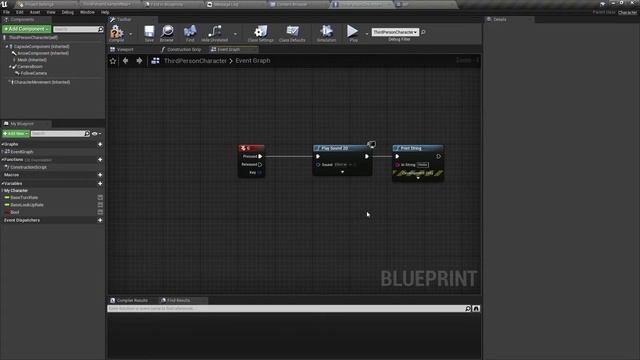Toggle BaseLookUpRate variable visibility eye
Image resolution: width=640 pixels, height=360 pixels.
100,205
